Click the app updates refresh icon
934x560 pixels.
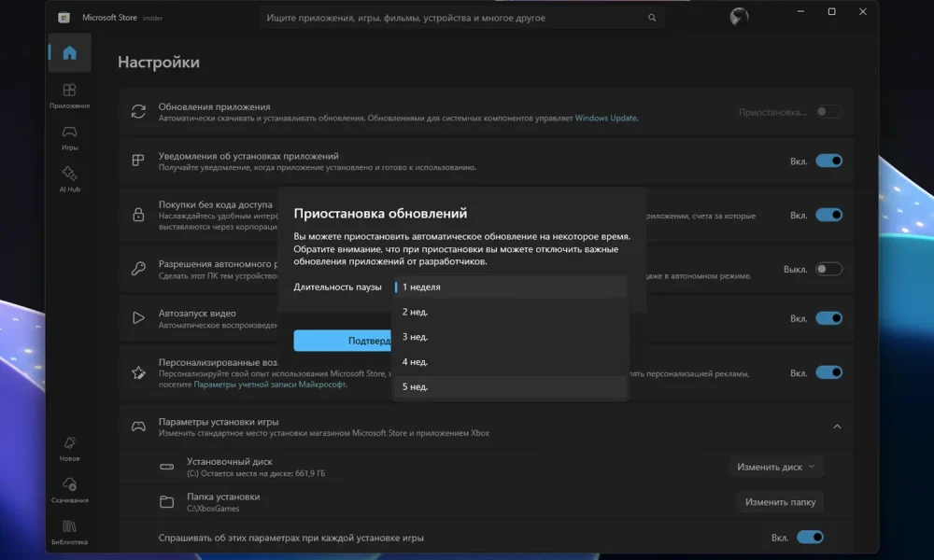click(x=138, y=111)
